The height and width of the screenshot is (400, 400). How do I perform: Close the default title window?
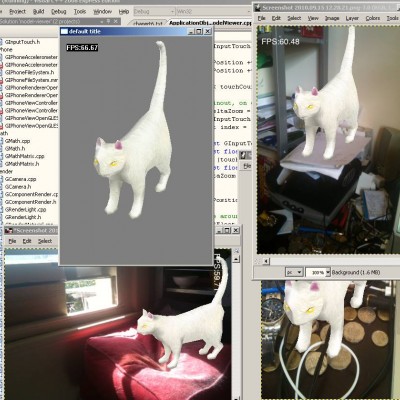[208, 31]
